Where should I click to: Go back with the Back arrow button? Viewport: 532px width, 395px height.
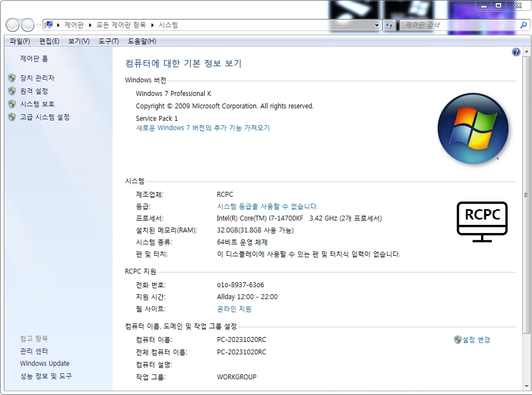pos(12,25)
